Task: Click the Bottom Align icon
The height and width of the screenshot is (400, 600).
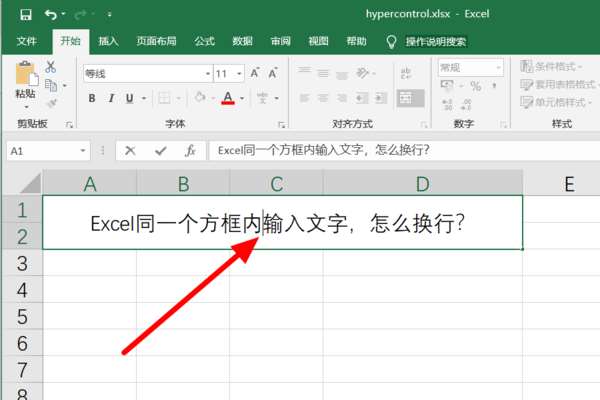Action: click(342, 75)
